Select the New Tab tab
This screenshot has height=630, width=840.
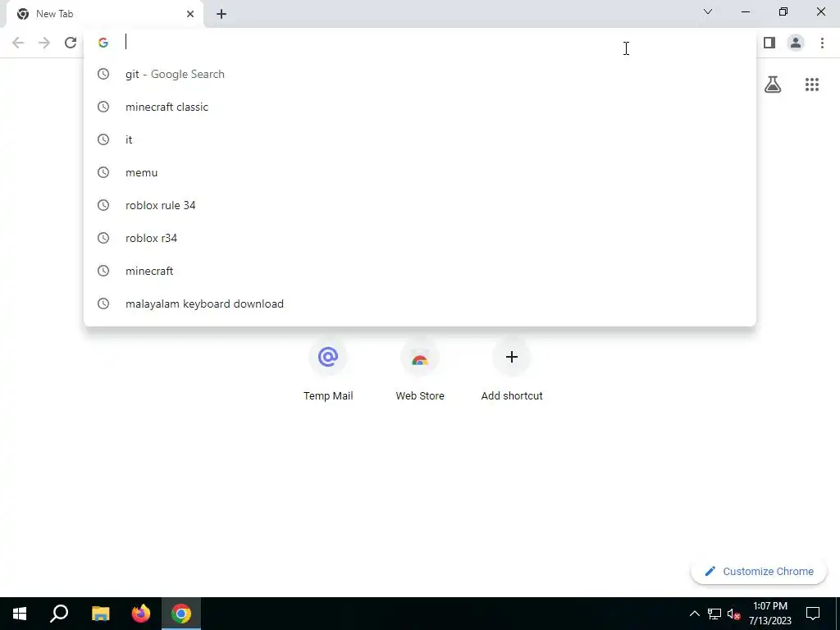[104, 14]
